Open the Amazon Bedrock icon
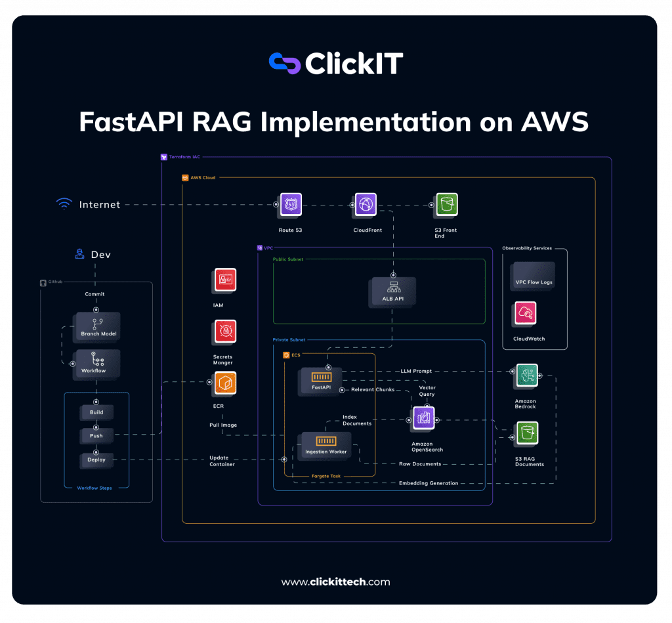This screenshot has width=672, height=623. point(526,376)
